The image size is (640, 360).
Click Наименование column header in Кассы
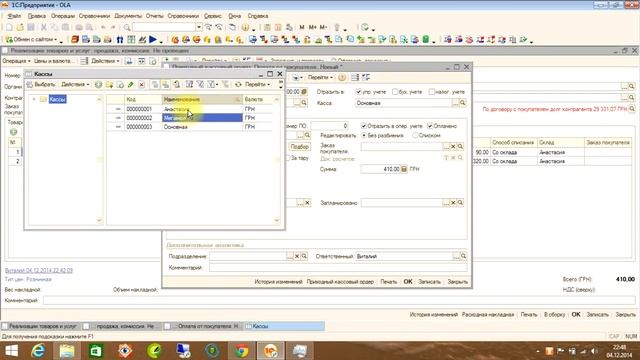pyautogui.click(x=202, y=99)
